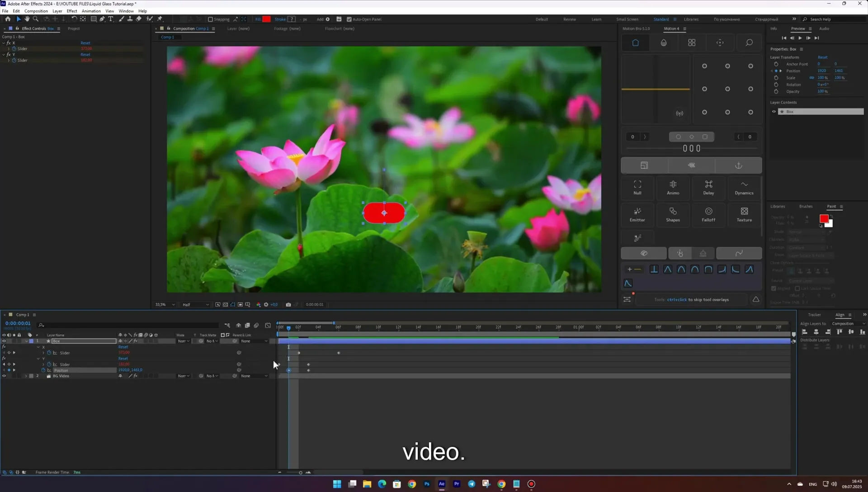Open Delay tool in Motion panel
This screenshot has width=868, height=492.
point(708,187)
